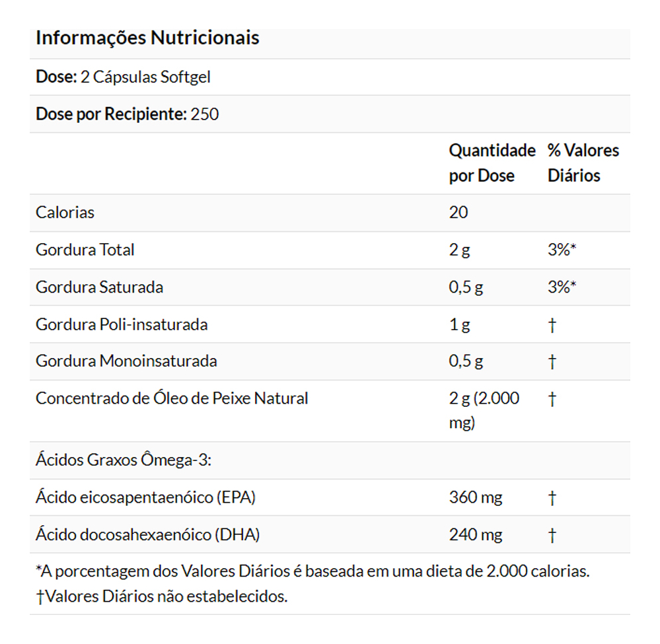
Task: Click the % Valores Diários column header
Action: pyautogui.click(x=583, y=163)
